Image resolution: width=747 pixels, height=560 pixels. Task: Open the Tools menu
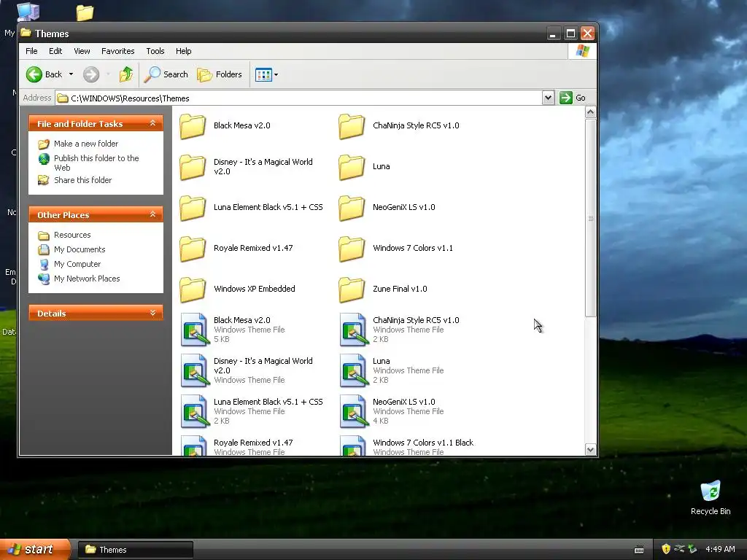tap(155, 51)
